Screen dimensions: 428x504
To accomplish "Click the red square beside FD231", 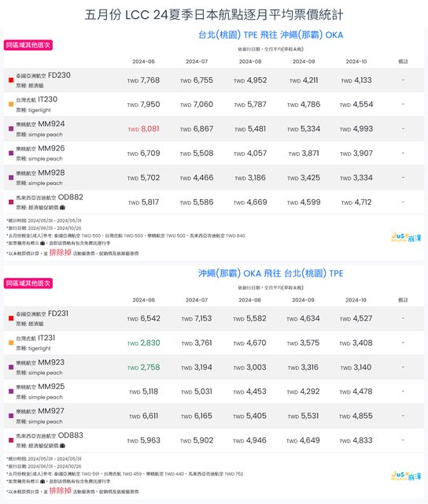I will 11,318.
